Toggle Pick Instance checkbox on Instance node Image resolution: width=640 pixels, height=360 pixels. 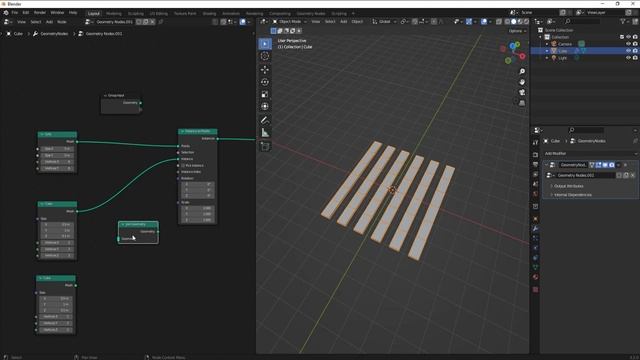pyautogui.click(x=183, y=165)
